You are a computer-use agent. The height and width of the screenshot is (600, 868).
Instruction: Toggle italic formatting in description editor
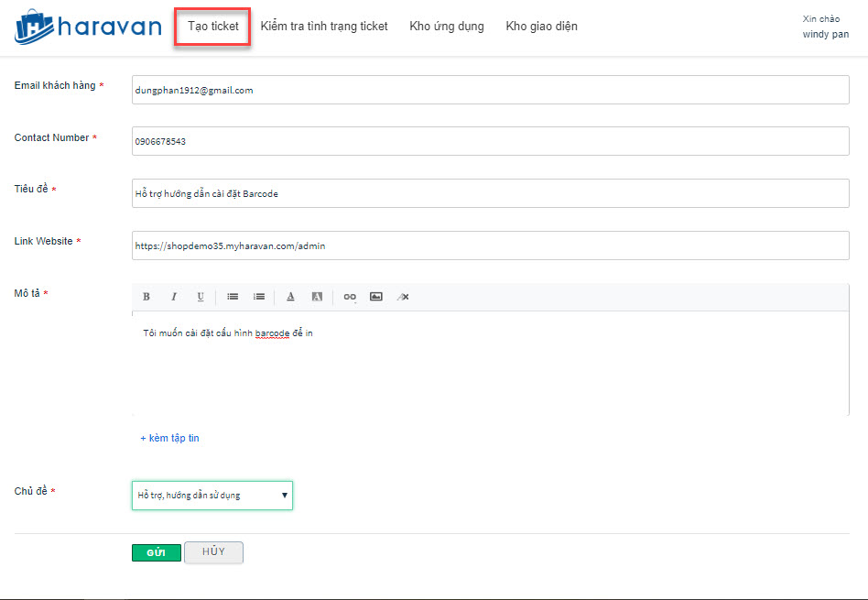tap(174, 297)
